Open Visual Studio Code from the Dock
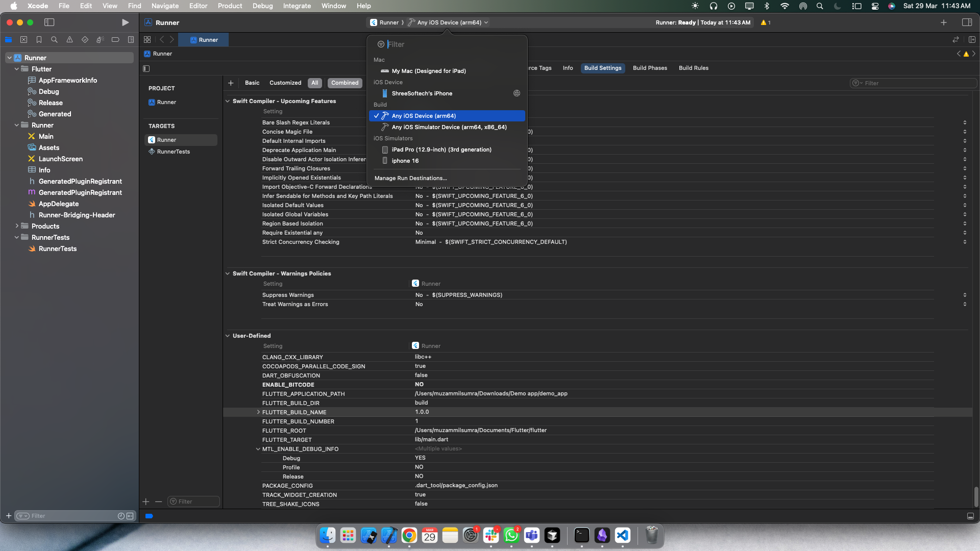980x551 pixels. coord(622,535)
